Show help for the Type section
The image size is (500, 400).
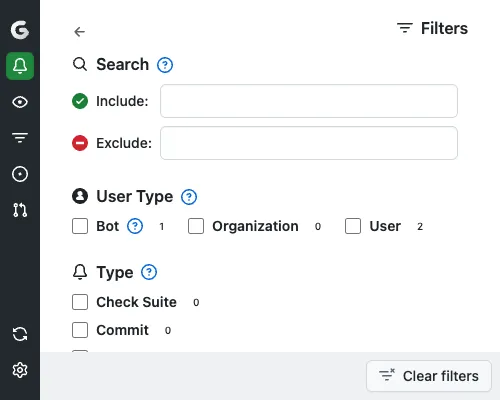pyautogui.click(x=149, y=272)
